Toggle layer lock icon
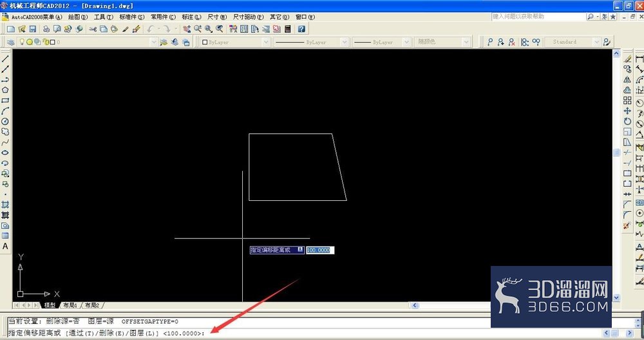 click(x=46, y=42)
